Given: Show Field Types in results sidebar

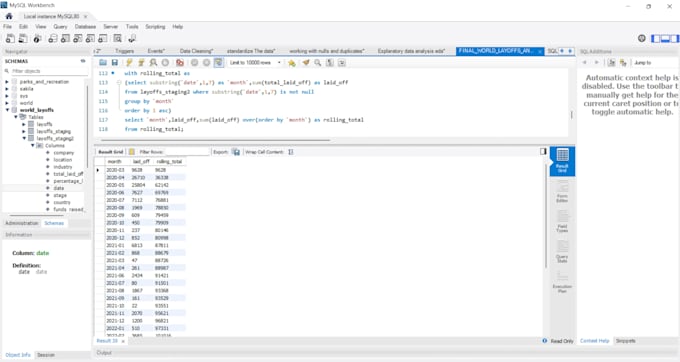Looking at the screenshot, I should coord(562,222).
